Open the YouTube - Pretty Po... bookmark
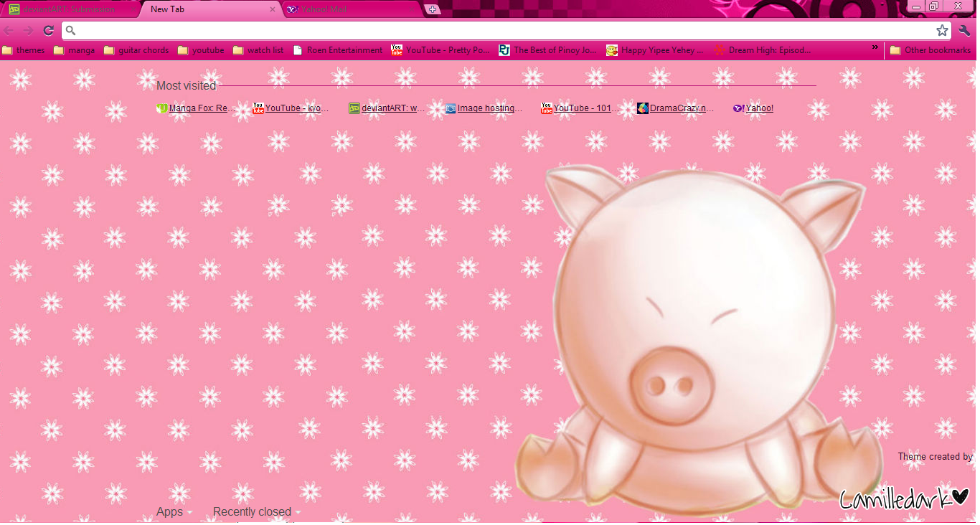Screen dimensions: 980x525 click(x=440, y=50)
